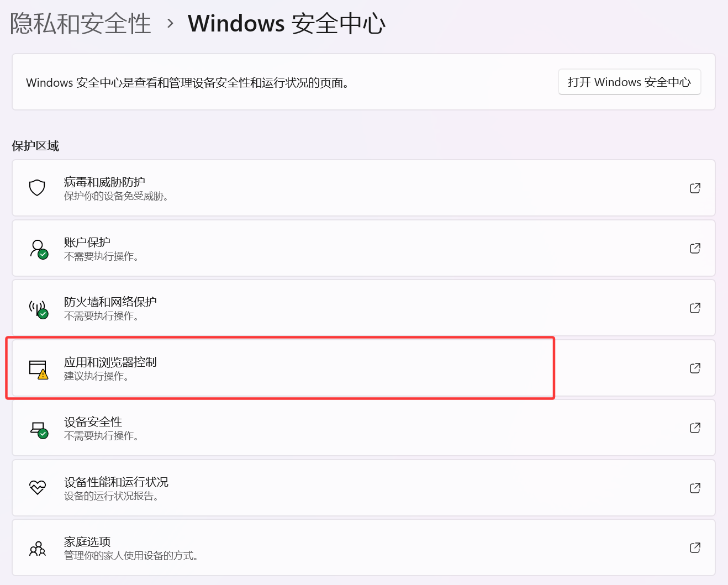
Task: Select the 病毒和威胁防护 title text
Action: click(104, 182)
